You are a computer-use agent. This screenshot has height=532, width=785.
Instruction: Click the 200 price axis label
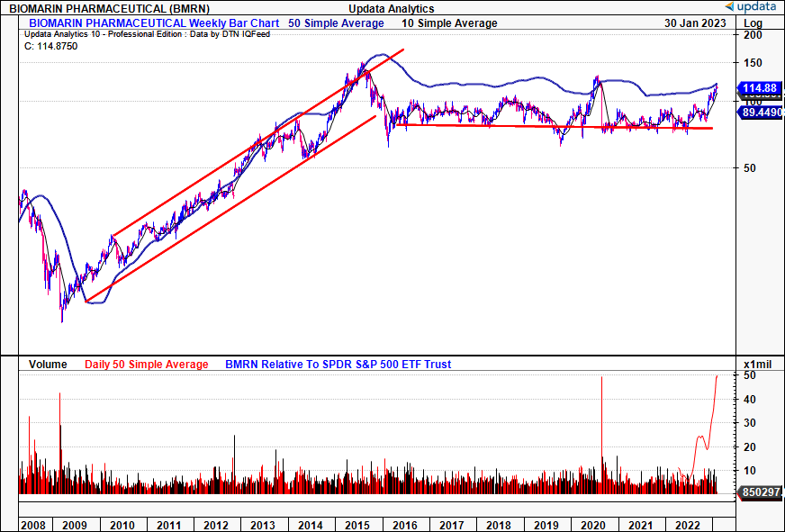pos(753,35)
